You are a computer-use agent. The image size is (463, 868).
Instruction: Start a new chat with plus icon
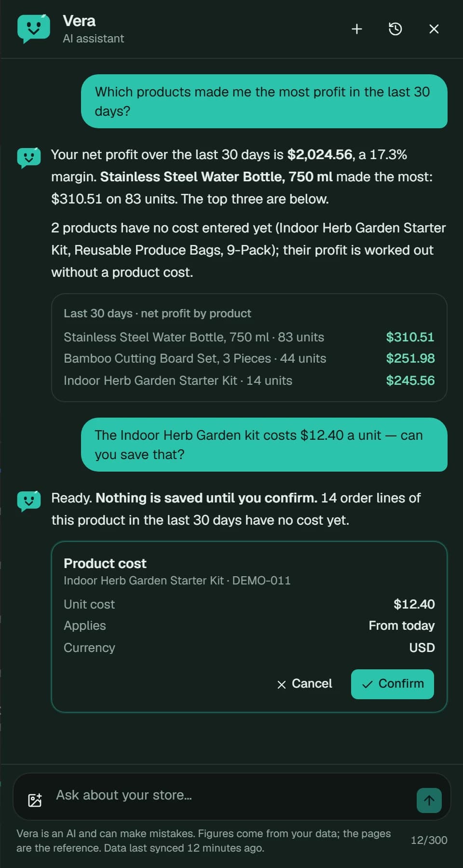[357, 29]
